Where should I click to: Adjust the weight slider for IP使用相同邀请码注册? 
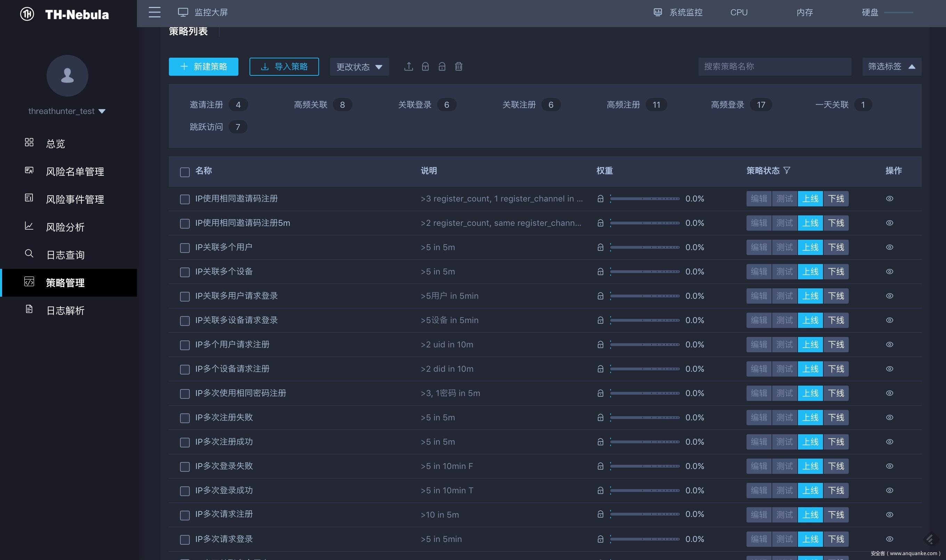(x=645, y=199)
